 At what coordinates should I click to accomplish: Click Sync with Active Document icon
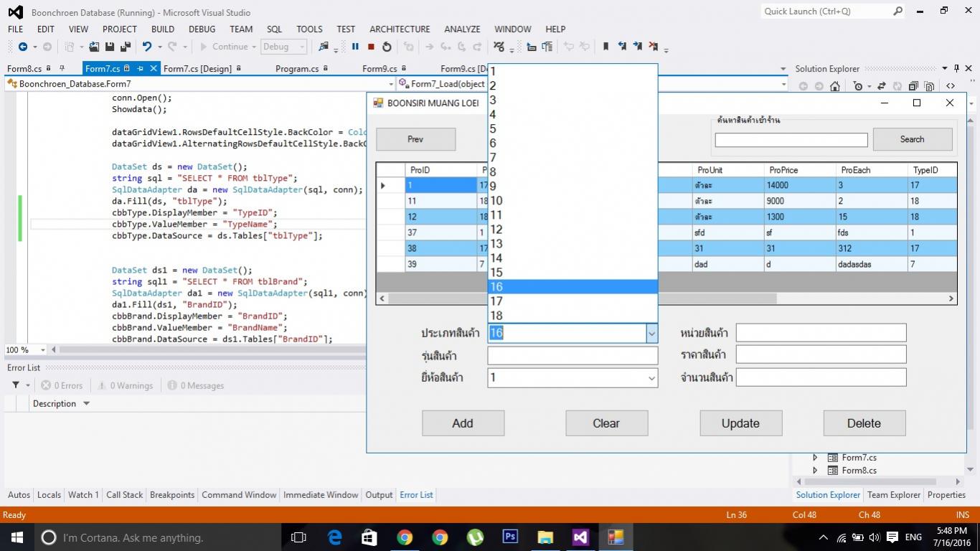tap(882, 86)
